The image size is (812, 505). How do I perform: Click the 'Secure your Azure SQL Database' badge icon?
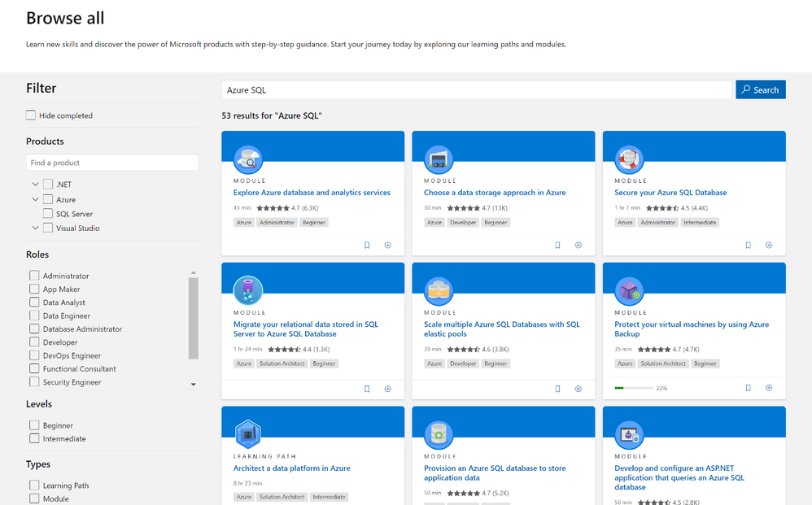[x=629, y=160]
